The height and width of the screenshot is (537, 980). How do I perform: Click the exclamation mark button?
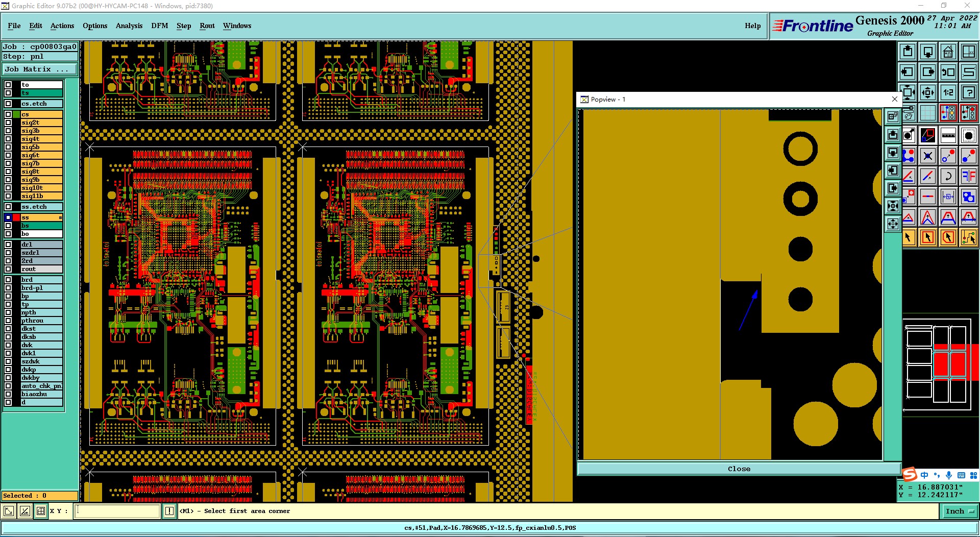coord(169,511)
